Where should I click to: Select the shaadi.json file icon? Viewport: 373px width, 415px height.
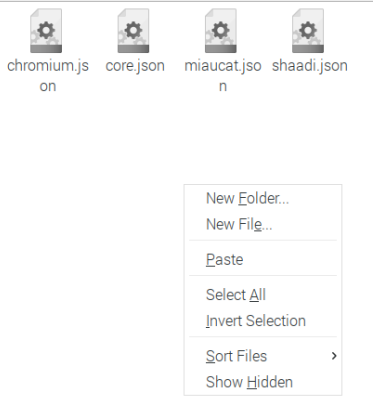(x=308, y=31)
